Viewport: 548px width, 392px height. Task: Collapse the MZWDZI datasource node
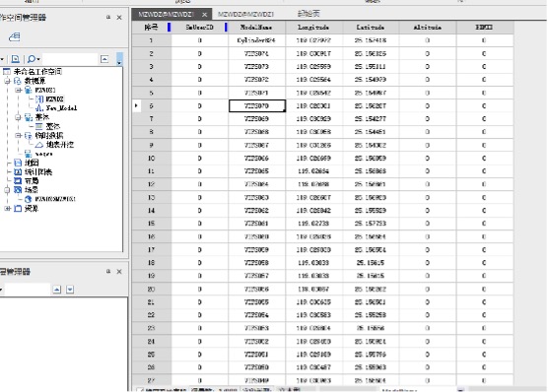(18, 91)
